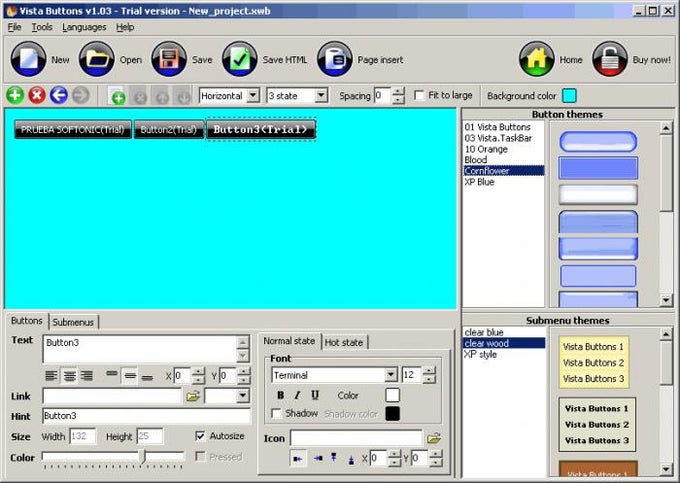
Task: Select the PRUEBA SOFTONIC(Trial) button in the canvas
Action: pyautogui.click(x=73, y=129)
